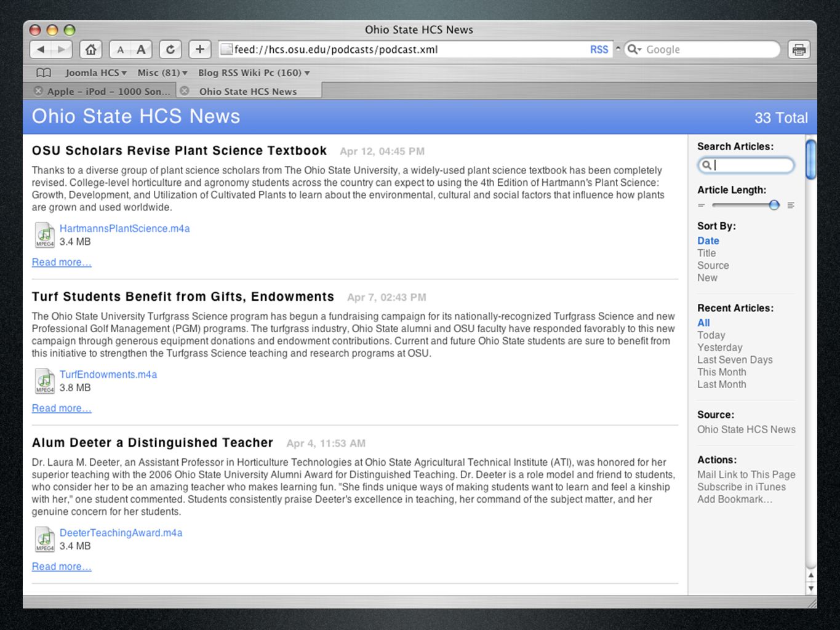The width and height of the screenshot is (840, 630).
Task: Click Read more under the Plant Science Textbook article
Action: pyautogui.click(x=62, y=263)
